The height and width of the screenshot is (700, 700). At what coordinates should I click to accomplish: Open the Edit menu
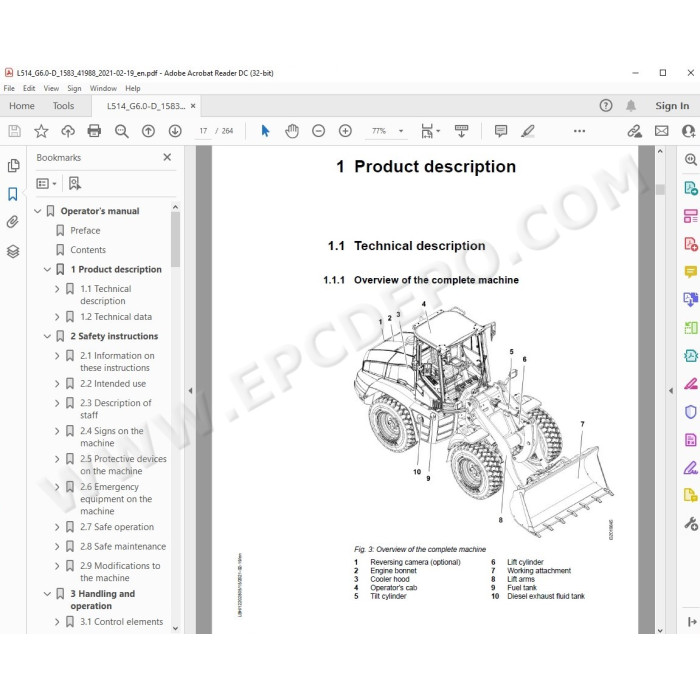29,88
